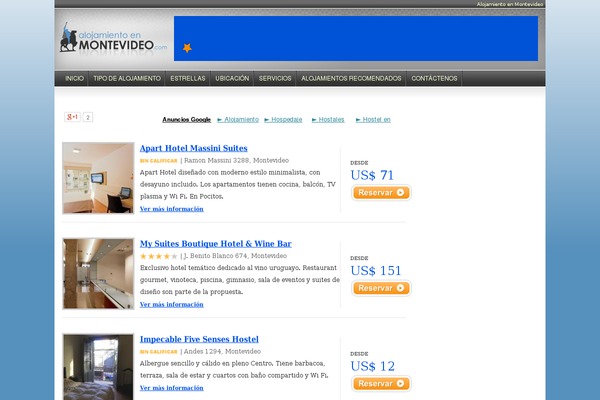Image resolution: width=600 pixels, height=400 pixels.
Task: Click the Alojamiento en Montevideo logo
Action: point(113,38)
